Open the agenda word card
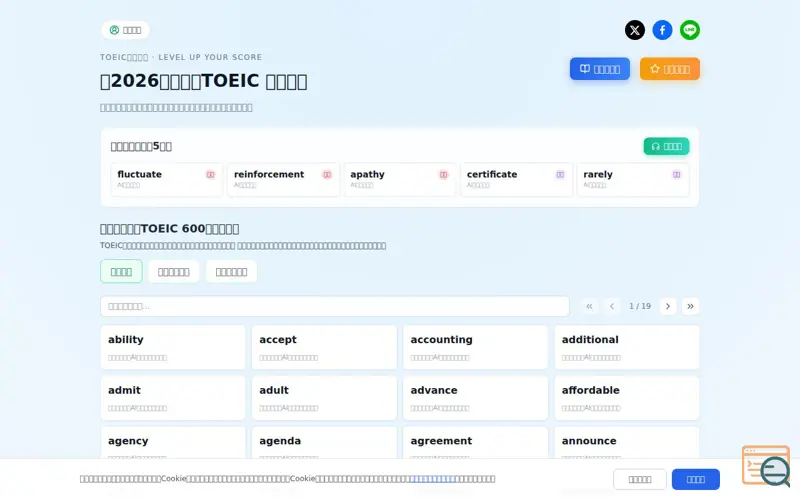This screenshot has width=800, height=500. (x=324, y=443)
